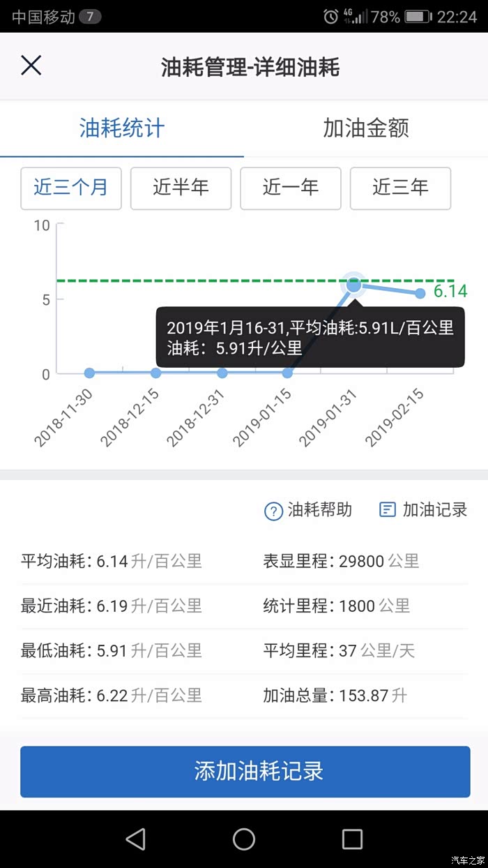This screenshot has width=488, height=868.
Task: Tap the alarm clock status icon
Action: [x=330, y=17]
